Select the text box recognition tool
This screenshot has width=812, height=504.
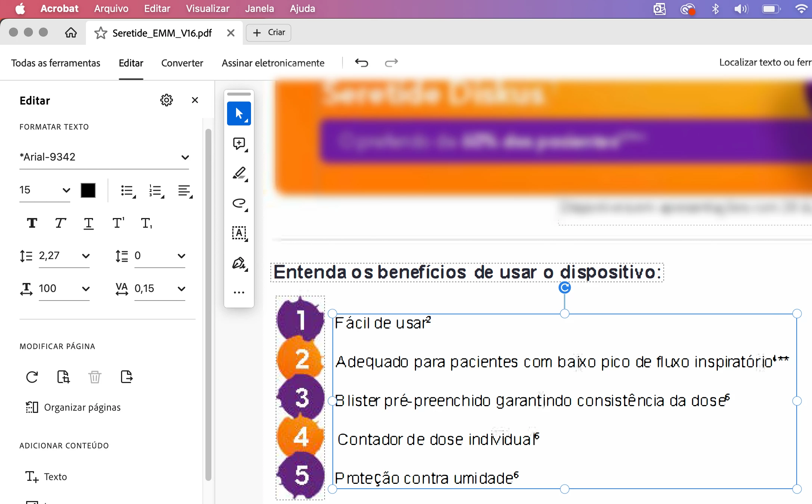[239, 233]
